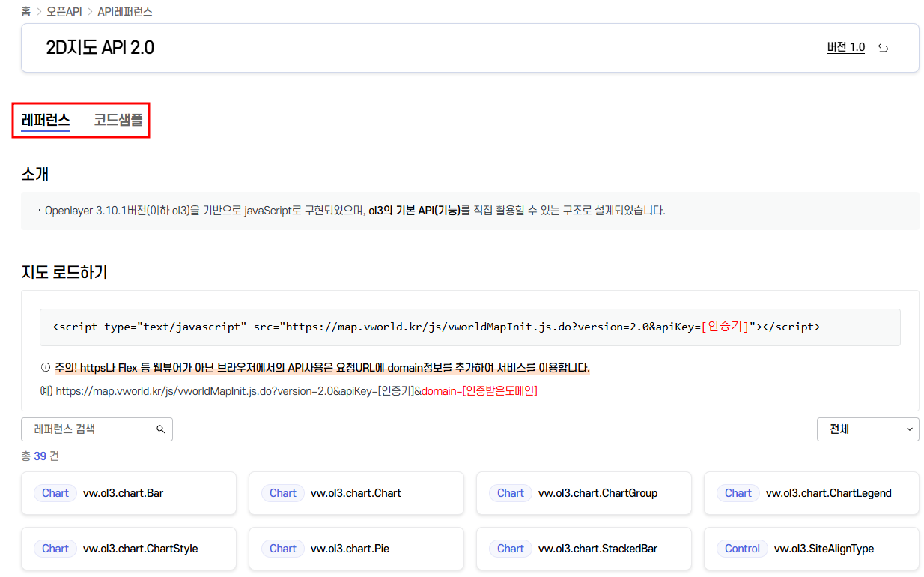924x577 pixels.
Task: Click the Chart tag on vw.ol3.chart.Pie card
Action: [x=283, y=549]
